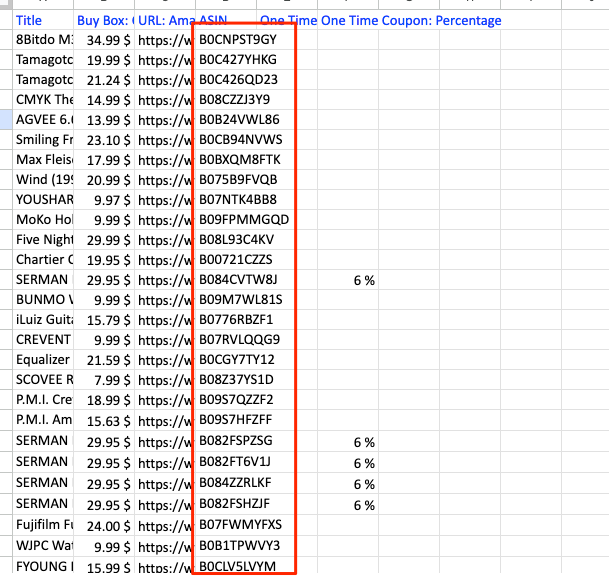Click price cell 21.24 $

pos(104,80)
